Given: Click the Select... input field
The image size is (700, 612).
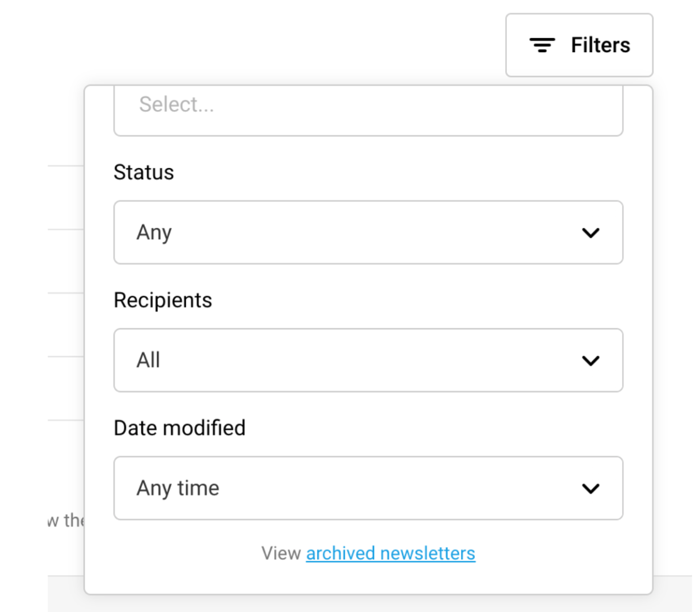Looking at the screenshot, I should [368, 111].
